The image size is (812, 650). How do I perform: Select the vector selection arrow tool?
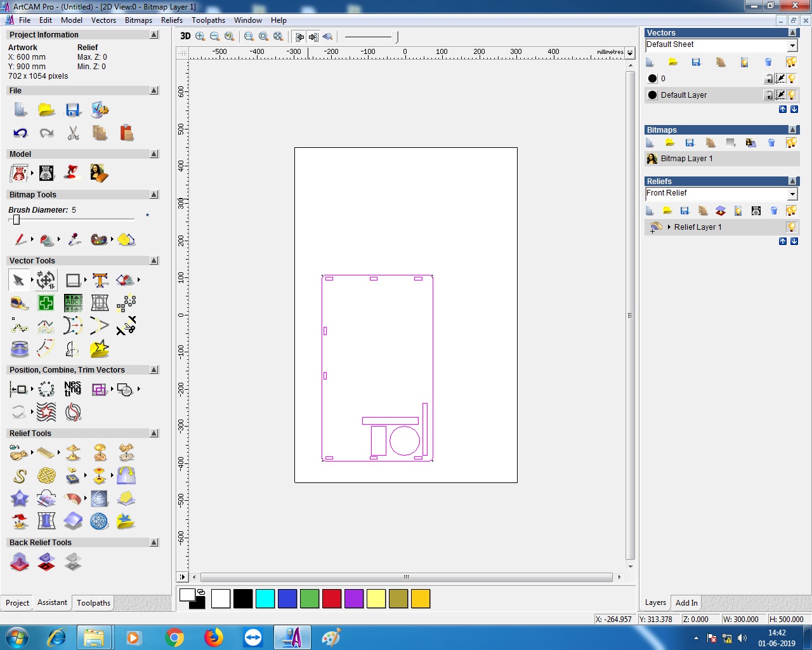(19, 280)
